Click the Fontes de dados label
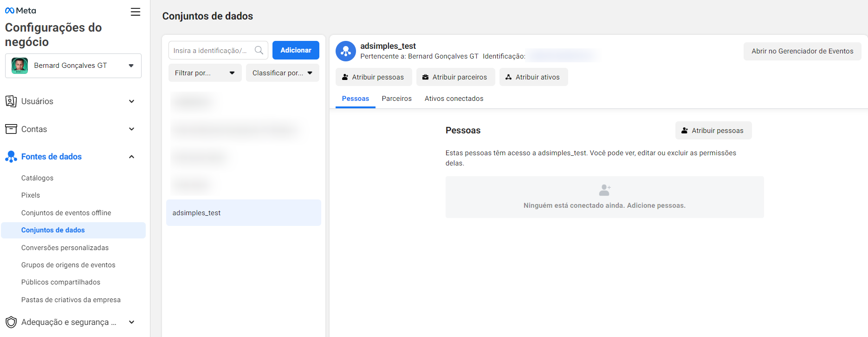 coord(52,157)
